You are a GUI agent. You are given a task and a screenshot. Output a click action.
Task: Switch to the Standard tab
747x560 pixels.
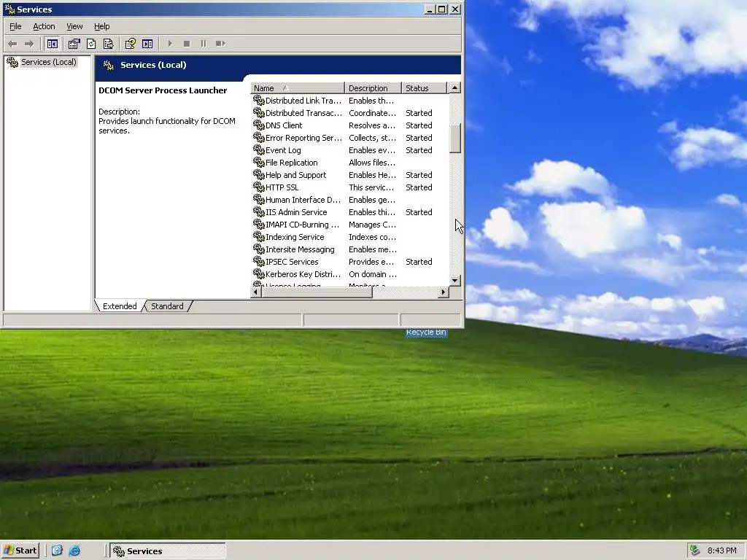click(x=167, y=306)
